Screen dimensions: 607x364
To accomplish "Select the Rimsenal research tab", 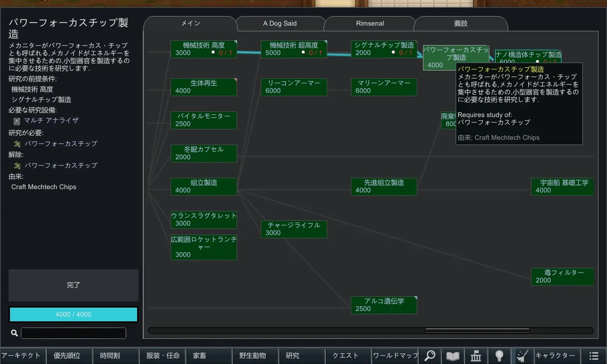I will click(370, 23).
